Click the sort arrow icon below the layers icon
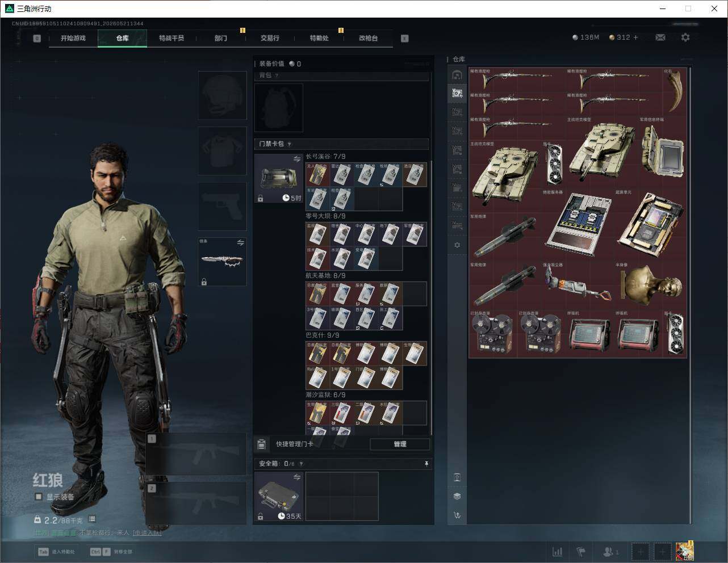 (457, 515)
